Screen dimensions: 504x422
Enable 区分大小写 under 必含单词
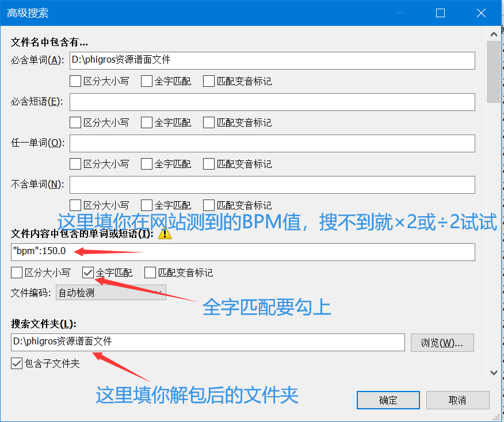pyautogui.click(x=75, y=80)
